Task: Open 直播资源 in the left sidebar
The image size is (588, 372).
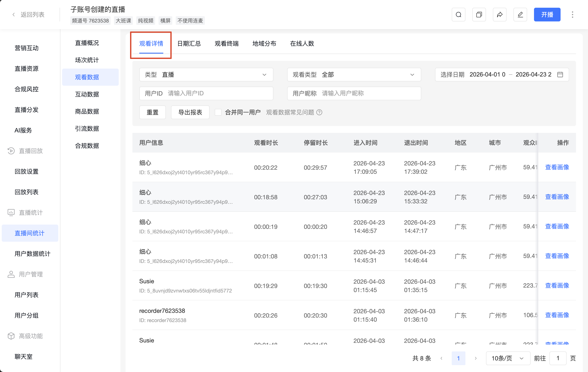Action: point(27,69)
